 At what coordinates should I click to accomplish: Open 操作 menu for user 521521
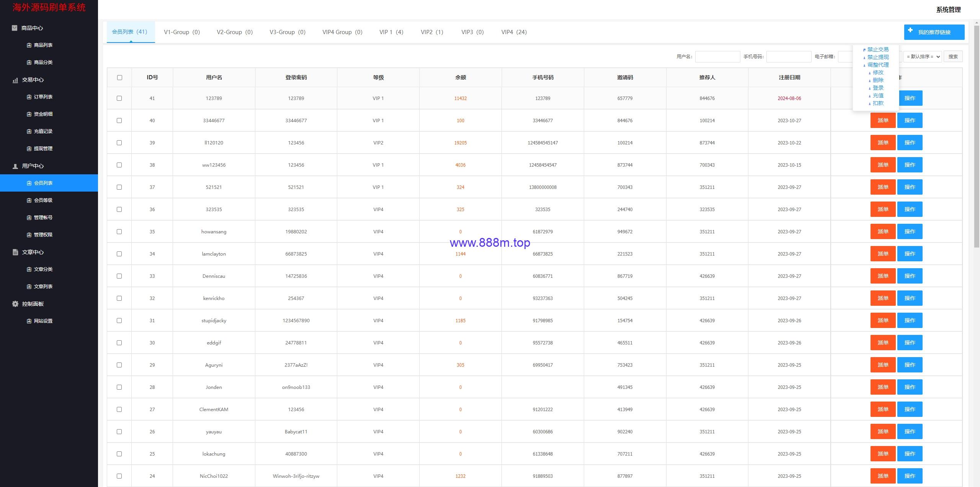click(x=910, y=187)
